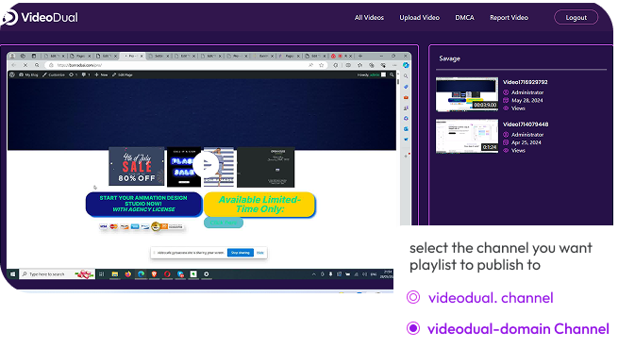Open the Upload Video menu item
The width and height of the screenshot is (635, 364).
pos(419,17)
